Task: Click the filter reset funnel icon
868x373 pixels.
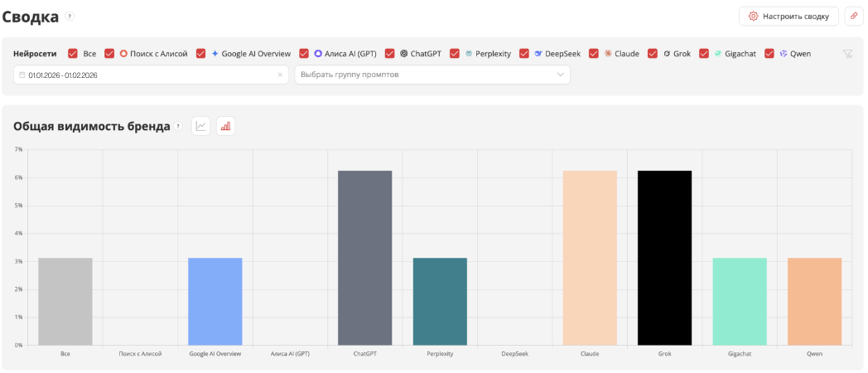Action: pos(847,54)
